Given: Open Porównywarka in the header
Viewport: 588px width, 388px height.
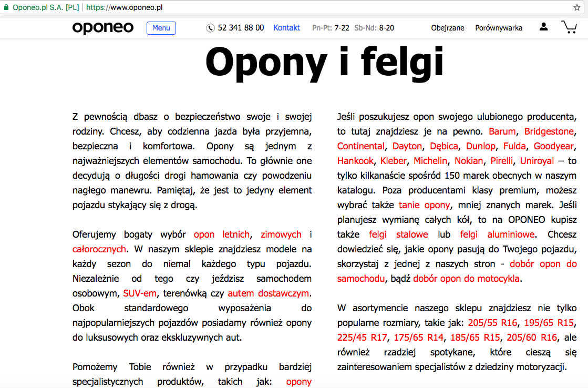Looking at the screenshot, I should click(x=499, y=28).
